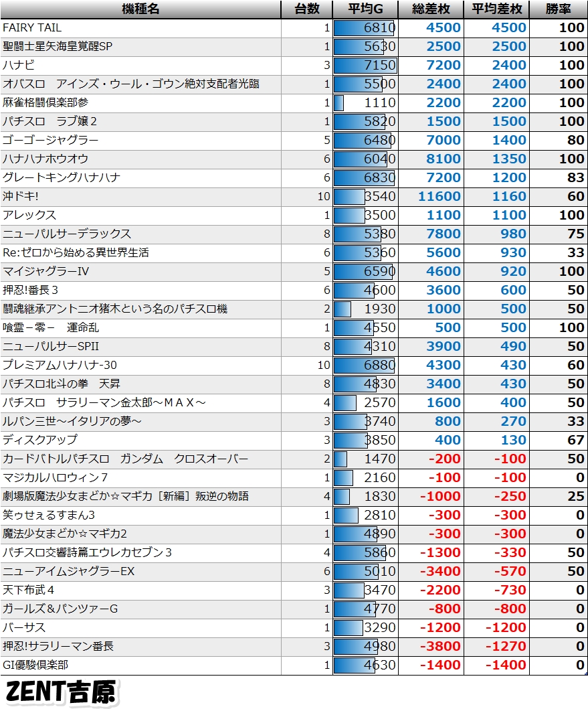Click グレートキングハナハナ machine name

point(62,177)
